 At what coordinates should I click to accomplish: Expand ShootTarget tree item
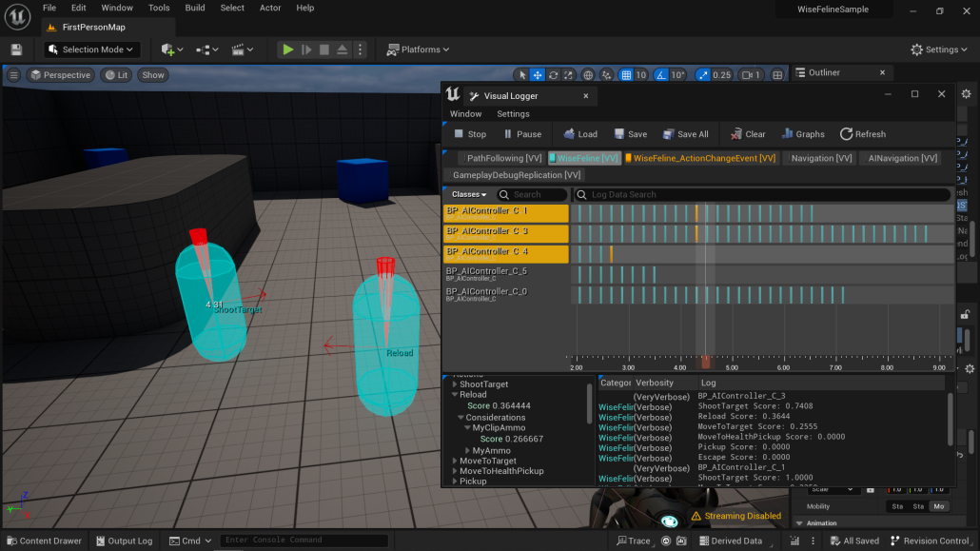455,384
